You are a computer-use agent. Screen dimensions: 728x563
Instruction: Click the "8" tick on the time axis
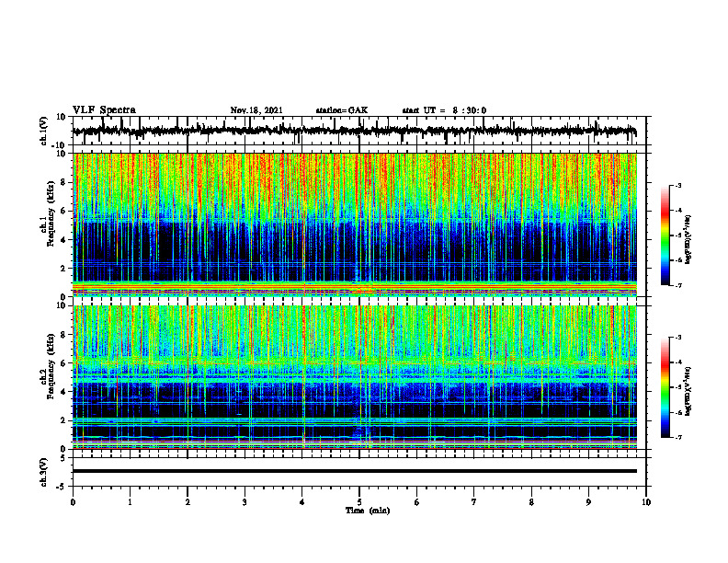click(x=531, y=502)
